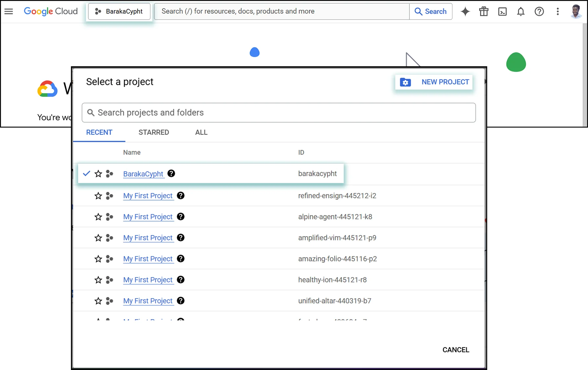Open the main navigation hamburger menu
This screenshot has height=370, width=588.
(x=9, y=11)
